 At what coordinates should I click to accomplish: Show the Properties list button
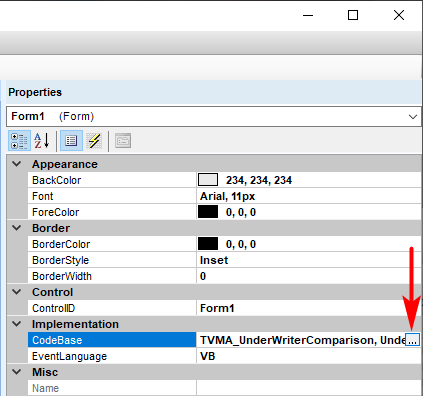[71, 141]
